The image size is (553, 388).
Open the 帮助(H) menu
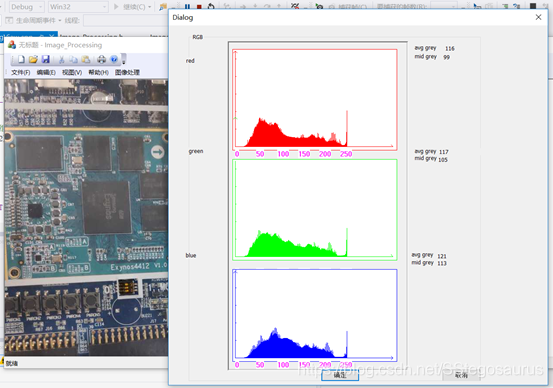[98, 72]
